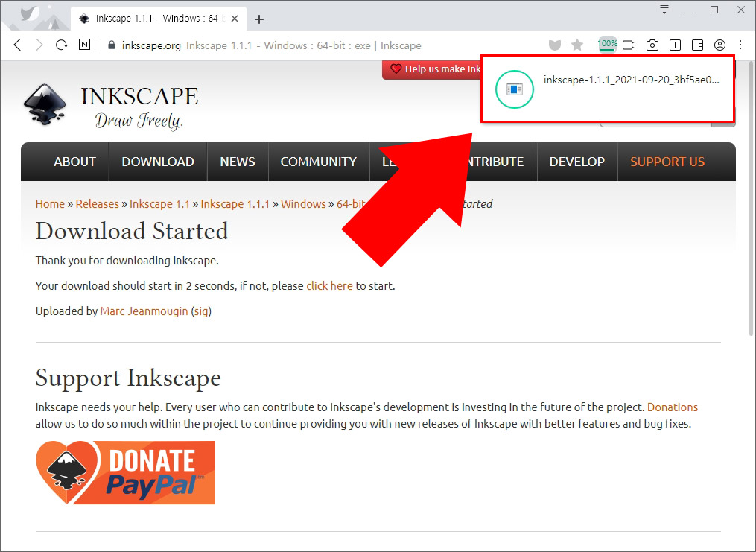Open the DOWNLOAD menu
Screen dimensions: 756x552
pyautogui.click(x=158, y=162)
